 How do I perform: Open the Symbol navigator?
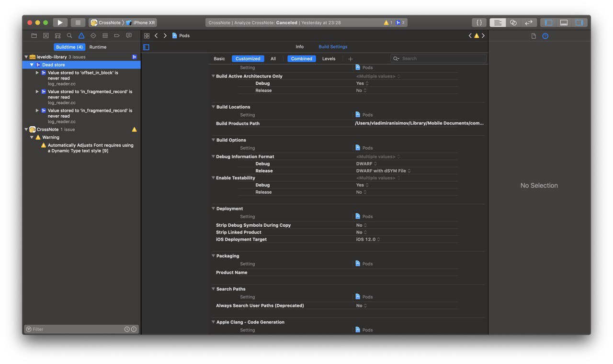[x=57, y=36]
